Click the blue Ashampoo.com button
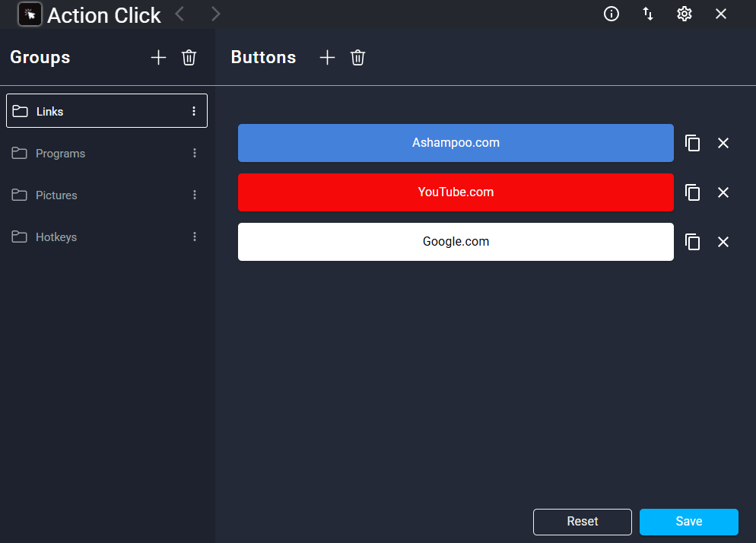This screenshot has height=543, width=756. [x=456, y=143]
